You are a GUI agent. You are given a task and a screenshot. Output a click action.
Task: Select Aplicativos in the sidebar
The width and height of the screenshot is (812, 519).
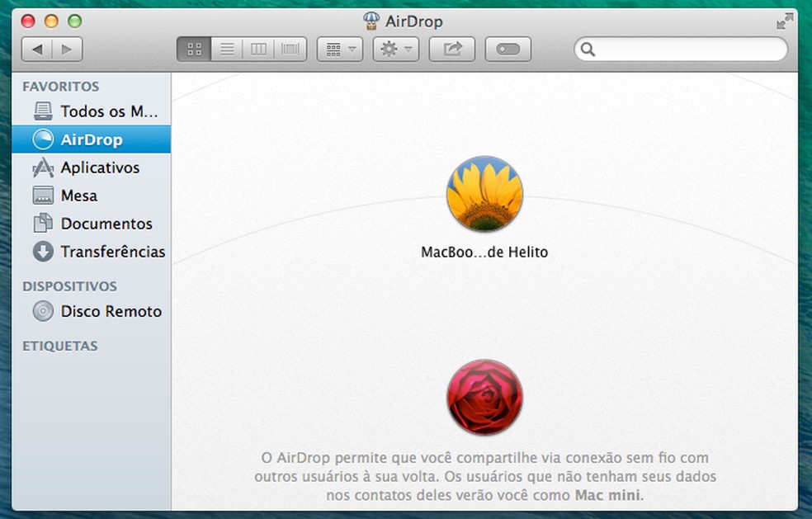pyautogui.click(x=97, y=167)
